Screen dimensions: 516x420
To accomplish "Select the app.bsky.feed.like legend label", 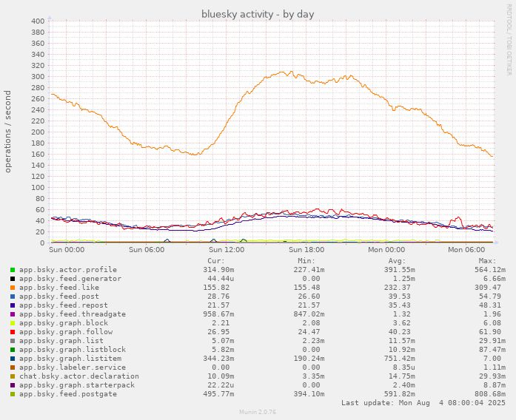I will click(x=59, y=288).
